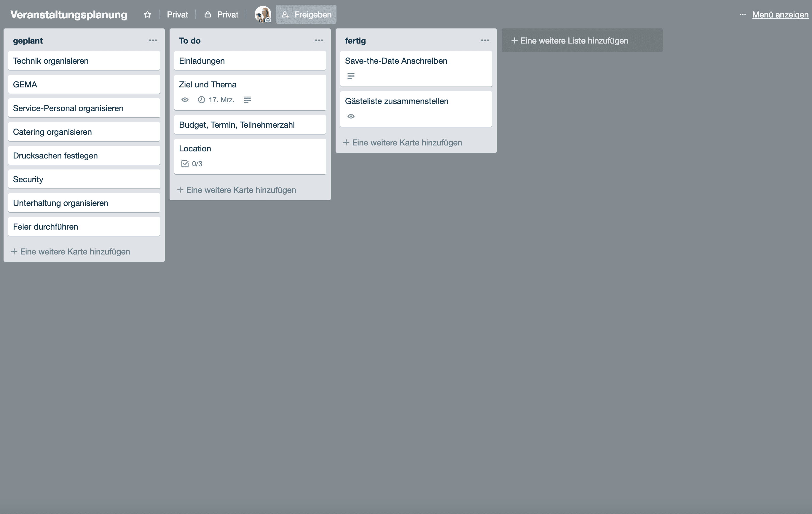
Task: Open the three-dot menu for 'geplant' list
Action: [152, 40]
